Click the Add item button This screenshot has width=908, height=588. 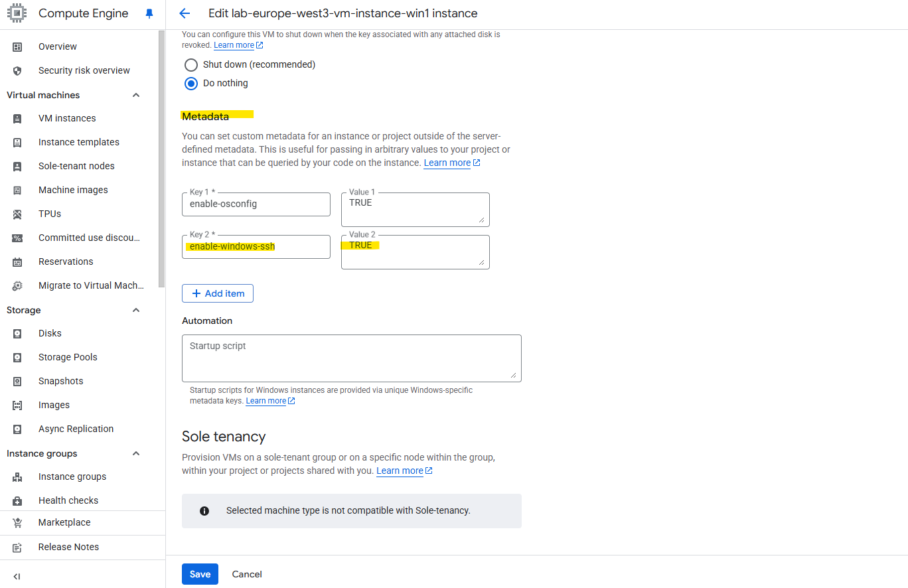pos(218,293)
